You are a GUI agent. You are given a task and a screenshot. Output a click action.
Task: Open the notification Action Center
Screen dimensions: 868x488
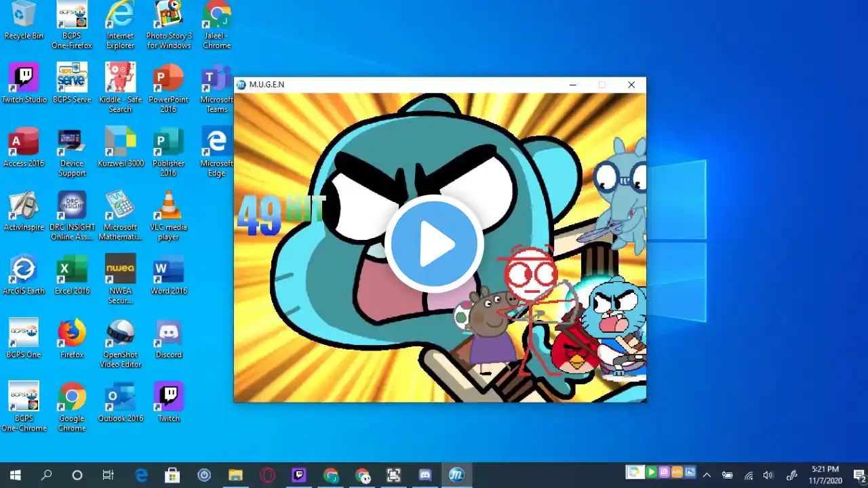859,475
